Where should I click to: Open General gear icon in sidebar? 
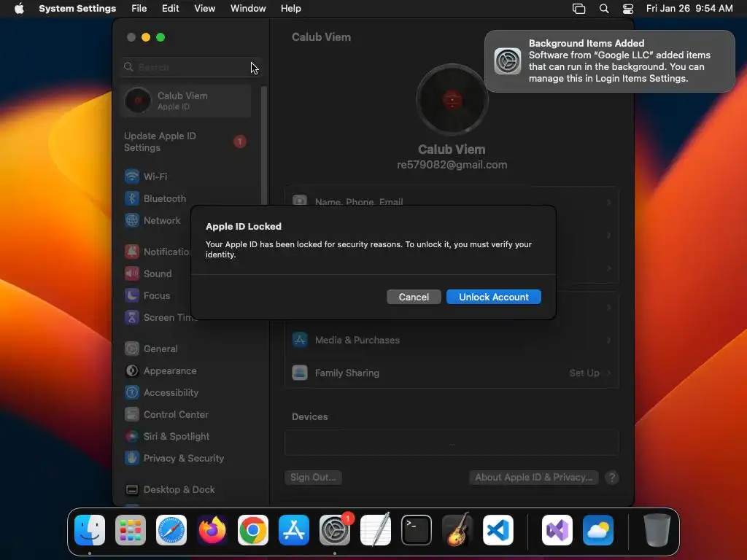click(132, 349)
